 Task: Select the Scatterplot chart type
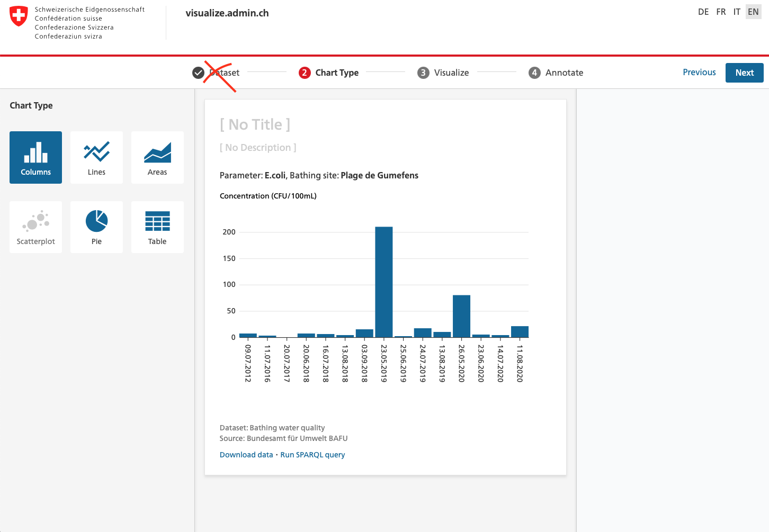point(35,227)
